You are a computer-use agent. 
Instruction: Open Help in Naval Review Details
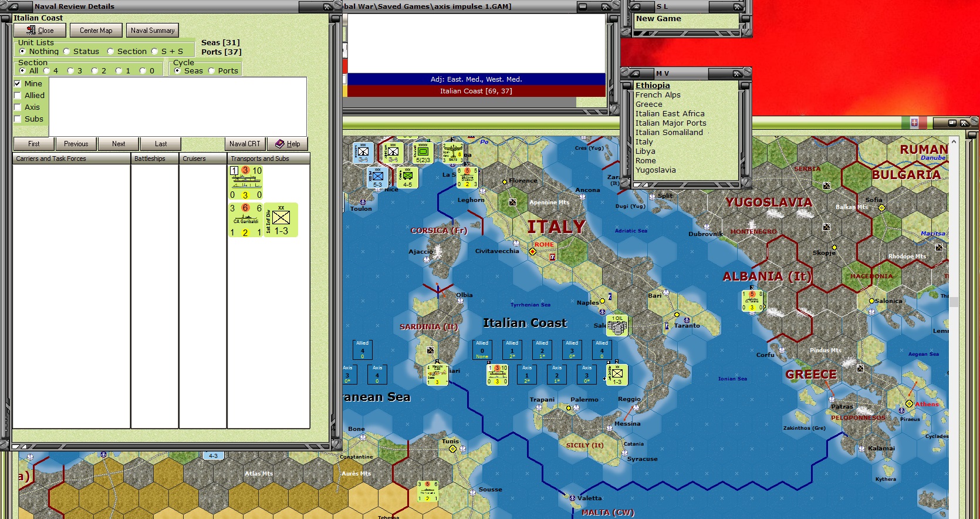[x=288, y=144]
